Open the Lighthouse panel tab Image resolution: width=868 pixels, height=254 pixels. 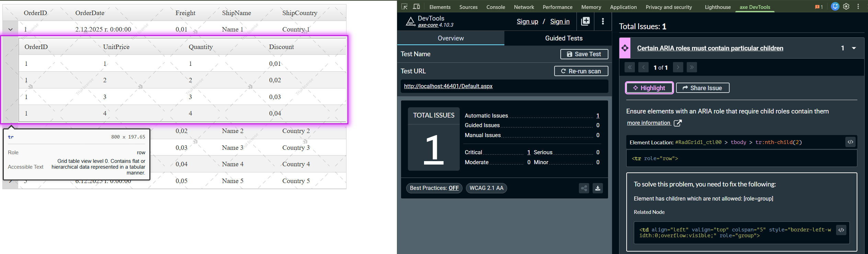click(718, 7)
